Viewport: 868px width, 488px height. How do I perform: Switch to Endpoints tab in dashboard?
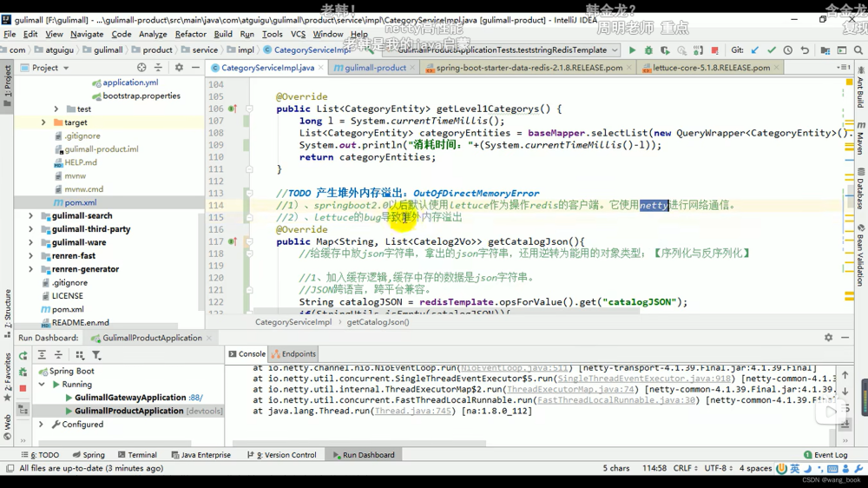[x=293, y=354]
